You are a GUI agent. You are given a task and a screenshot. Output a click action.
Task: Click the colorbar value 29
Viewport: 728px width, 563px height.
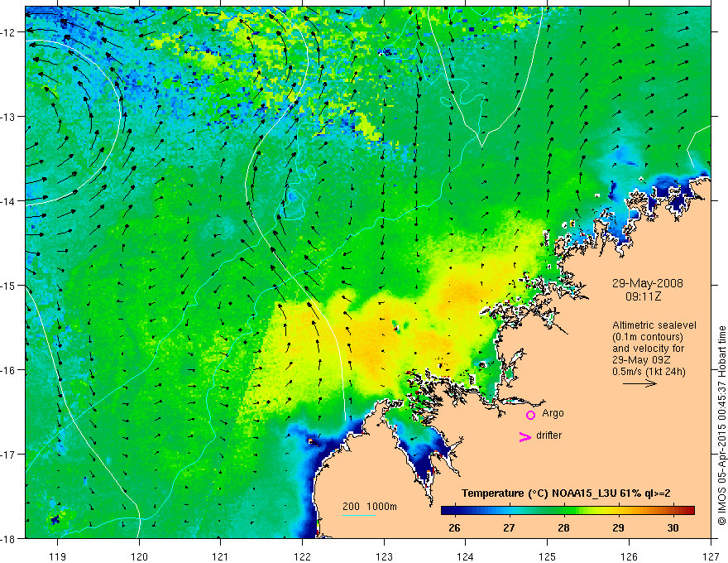618,527
